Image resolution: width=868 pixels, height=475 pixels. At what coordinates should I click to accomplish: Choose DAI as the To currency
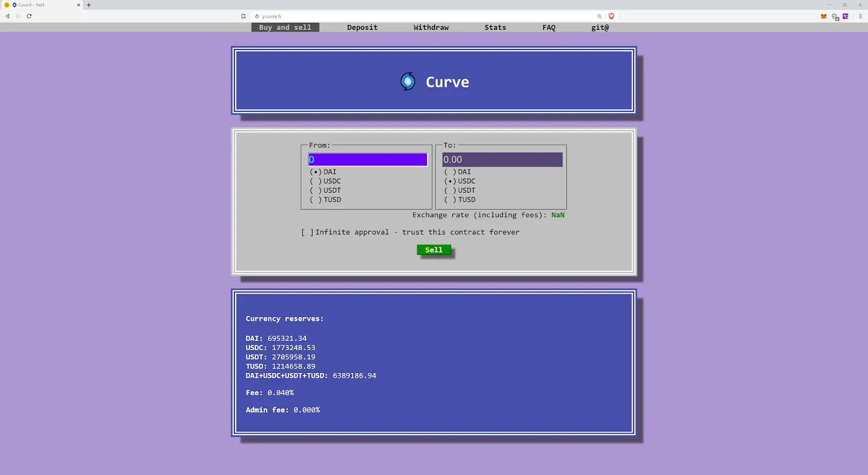pyautogui.click(x=450, y=172)
